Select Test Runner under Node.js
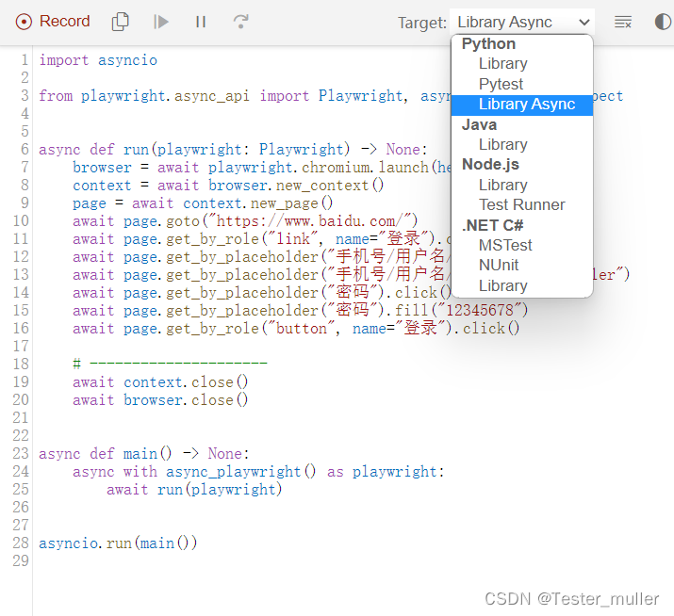The image size is (674, 616). (x=522, y=205)
